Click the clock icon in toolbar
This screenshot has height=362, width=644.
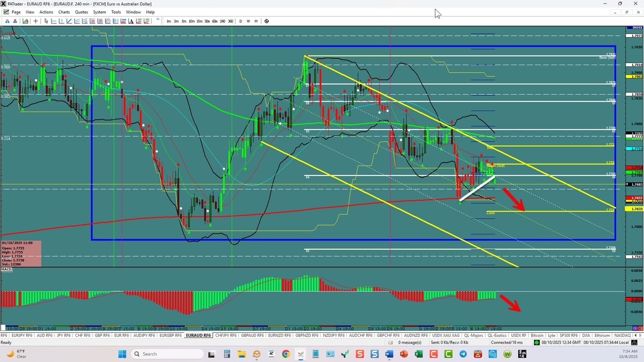pos(267,21)
